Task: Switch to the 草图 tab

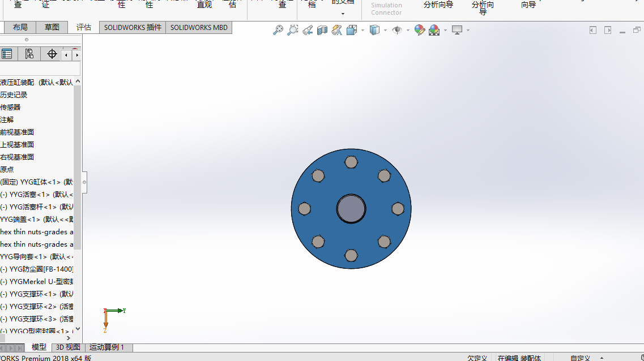Action: (52, 28)
